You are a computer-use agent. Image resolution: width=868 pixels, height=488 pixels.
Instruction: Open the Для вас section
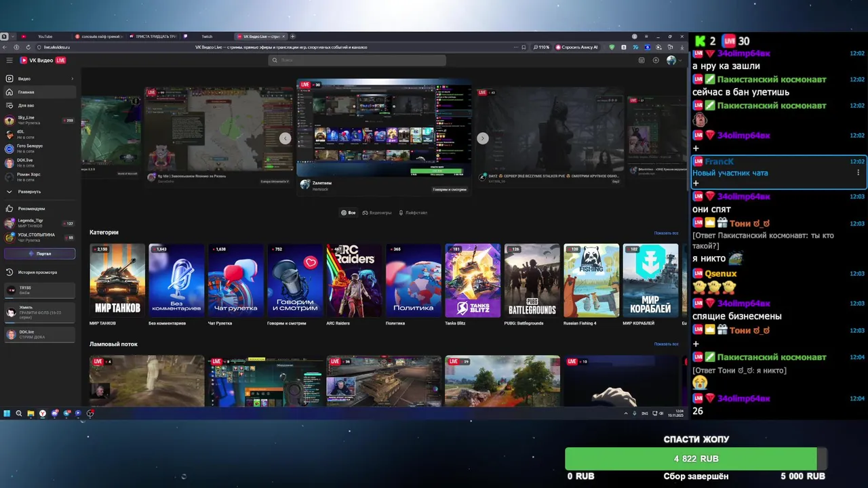(x=39, y=106)
